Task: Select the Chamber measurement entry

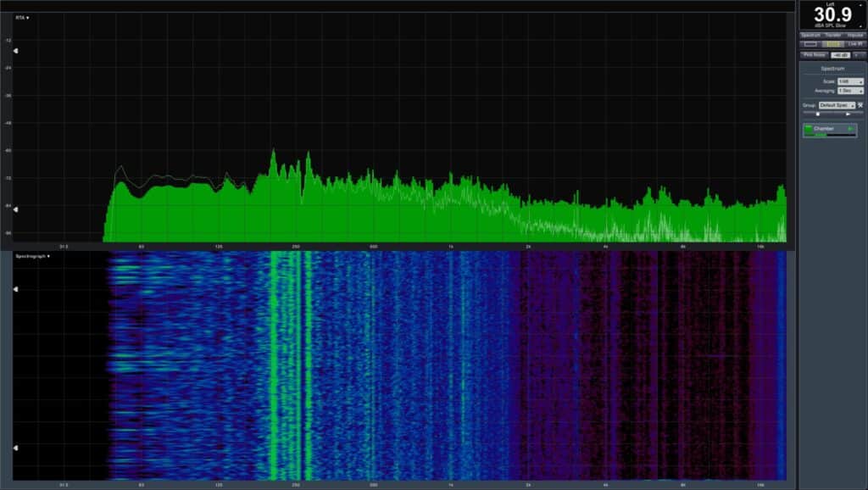Action: pyautogui.click(x=830, y=130)
